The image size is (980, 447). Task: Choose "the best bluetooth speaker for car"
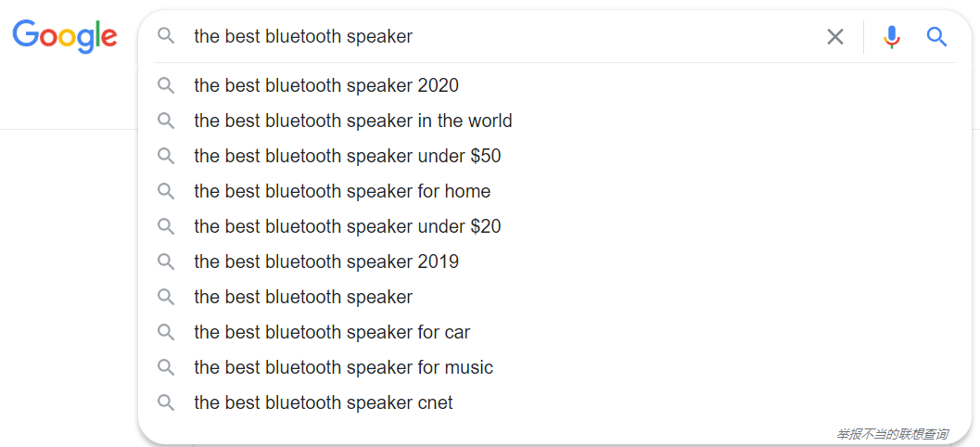point(554,332)
